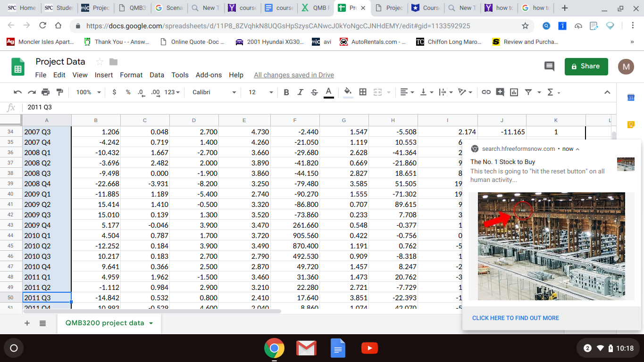Hide the menus with collapse chevron
644x362 pixels.
coord(607,92)
